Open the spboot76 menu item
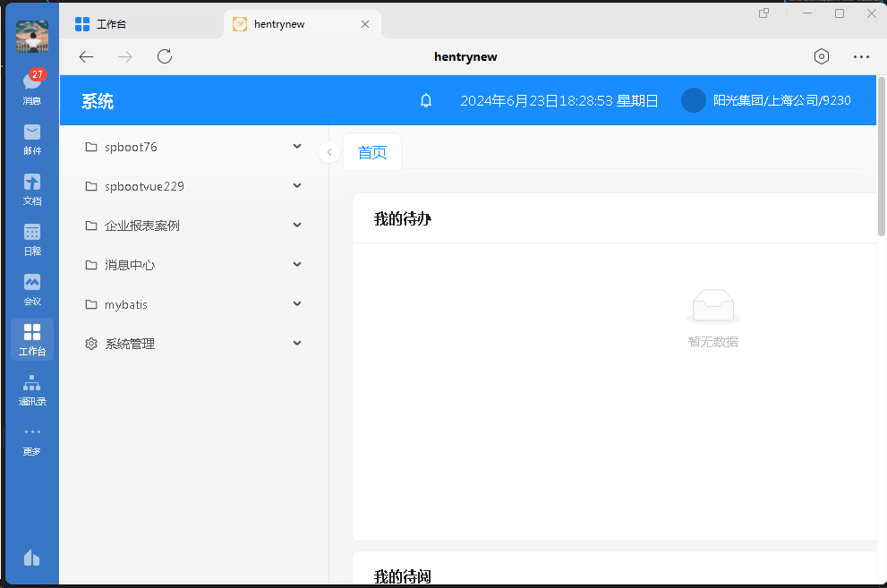The image size is (887, 588). coord(194,147)
